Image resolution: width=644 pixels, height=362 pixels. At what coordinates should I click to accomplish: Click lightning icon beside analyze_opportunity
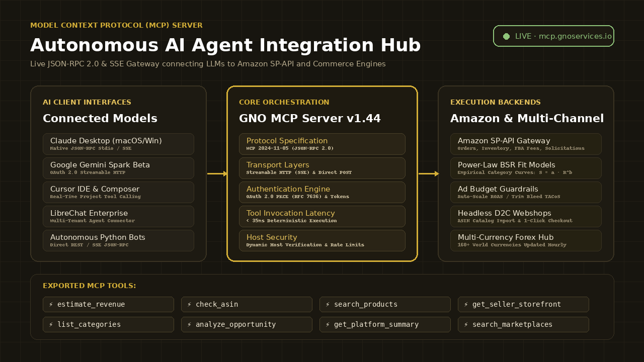click(189, 325)
